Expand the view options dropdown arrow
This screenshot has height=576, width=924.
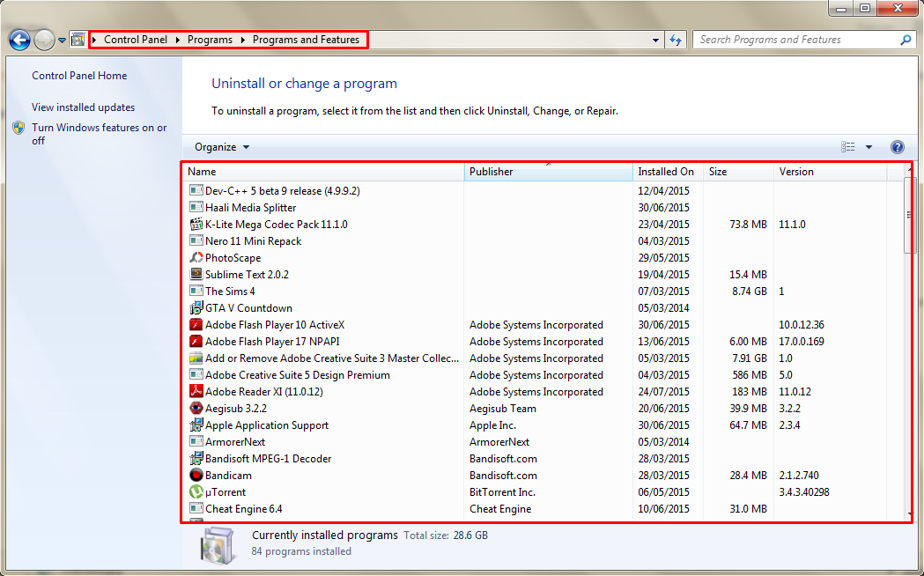tap(869, 147)
